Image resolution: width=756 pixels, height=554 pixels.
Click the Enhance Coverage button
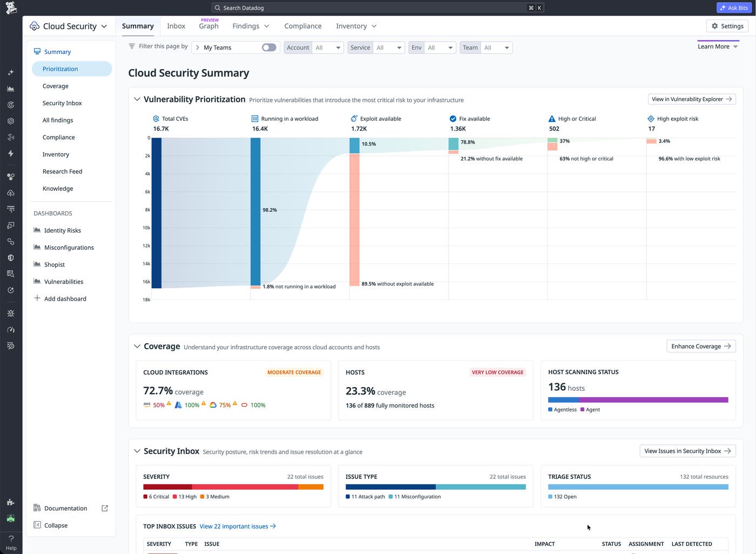coord(701,346)
